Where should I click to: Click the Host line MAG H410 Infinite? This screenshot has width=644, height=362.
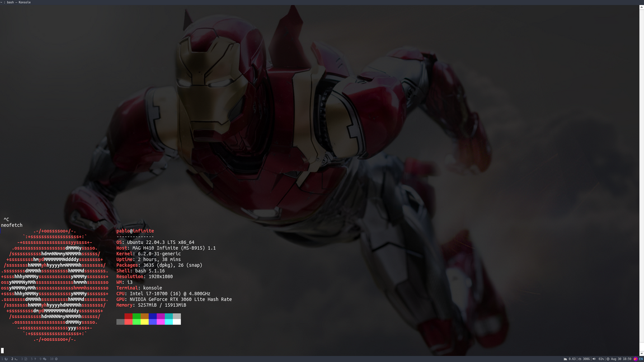pos(166,248)
